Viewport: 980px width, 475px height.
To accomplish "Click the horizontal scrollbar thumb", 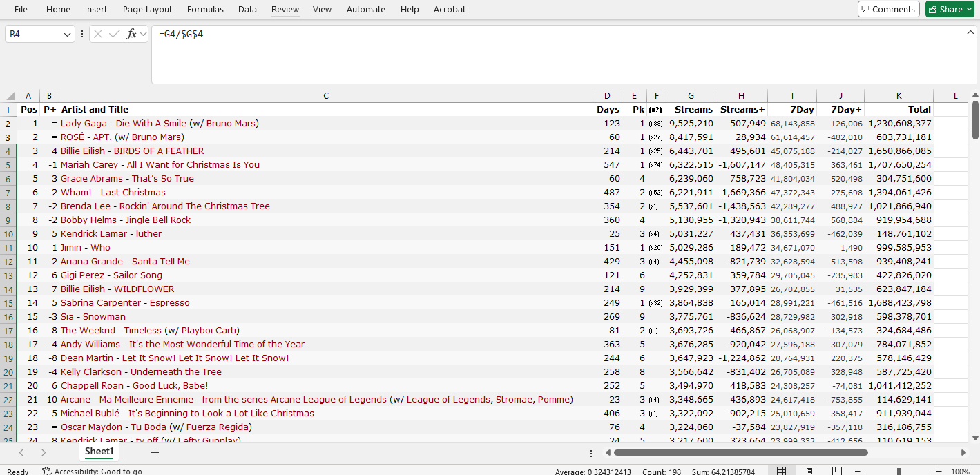I will [740, 453].
